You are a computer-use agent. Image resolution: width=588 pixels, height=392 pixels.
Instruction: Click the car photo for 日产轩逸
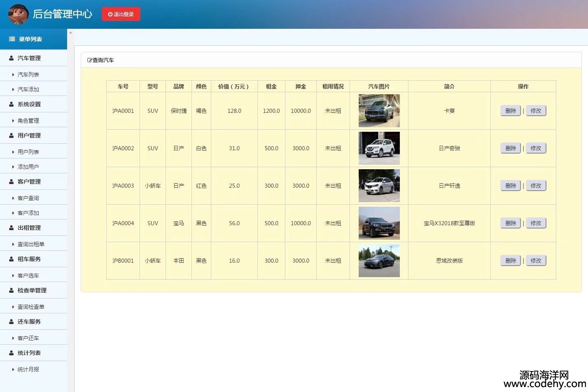tap(379, 186)
